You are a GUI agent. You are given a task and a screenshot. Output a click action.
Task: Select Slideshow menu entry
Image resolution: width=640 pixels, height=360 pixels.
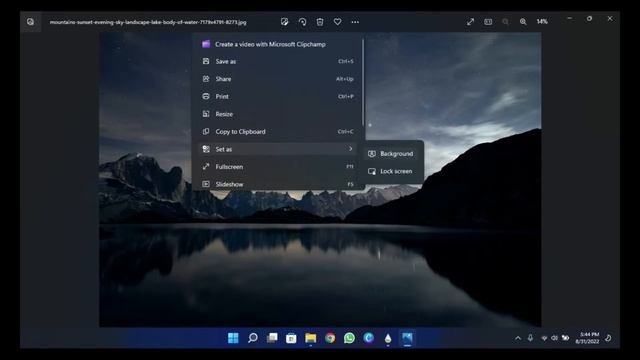277,184
